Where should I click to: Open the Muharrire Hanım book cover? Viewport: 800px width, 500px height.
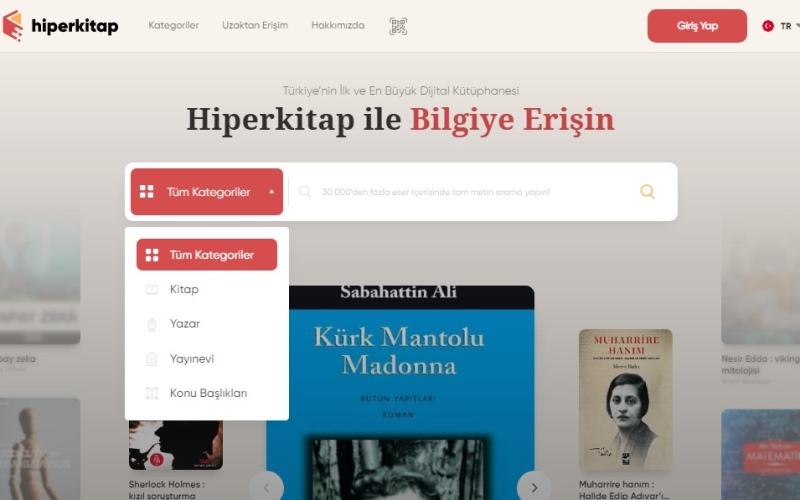click(x=626, y=399)
